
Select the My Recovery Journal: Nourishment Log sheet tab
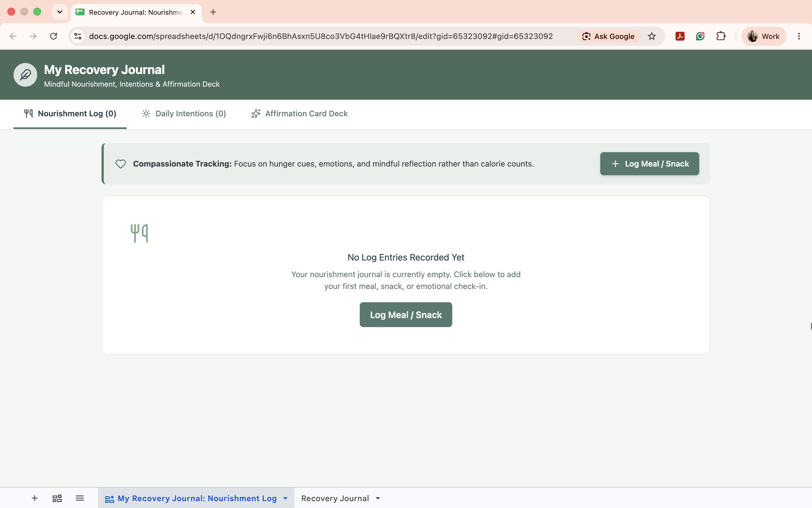(196, 498)
